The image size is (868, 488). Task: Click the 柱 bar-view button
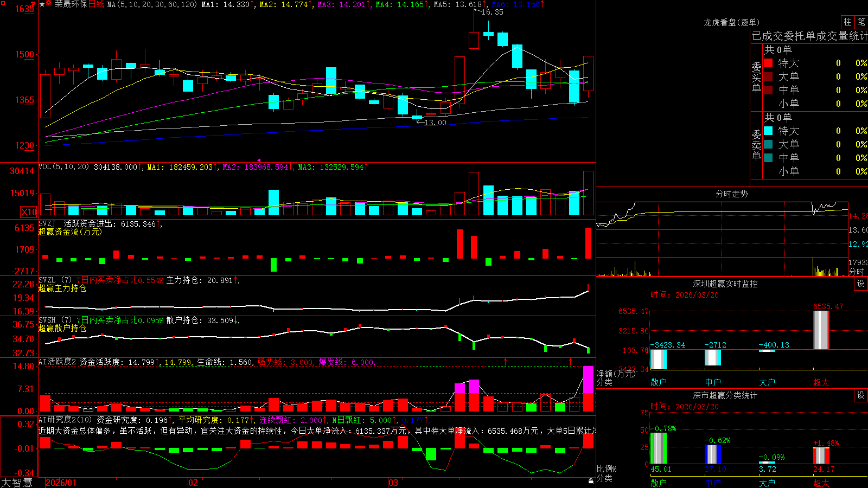pos(847,22)
